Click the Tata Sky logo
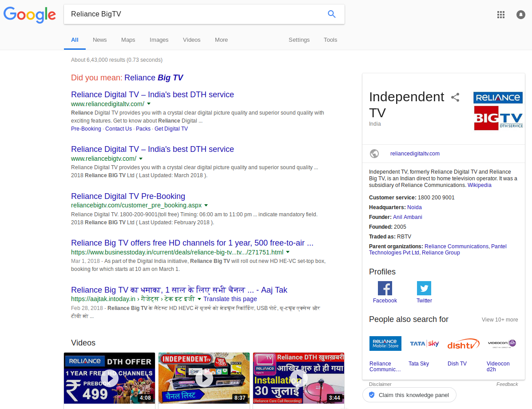The width and height of the screenshot is (532, 409). coord(424,343)
